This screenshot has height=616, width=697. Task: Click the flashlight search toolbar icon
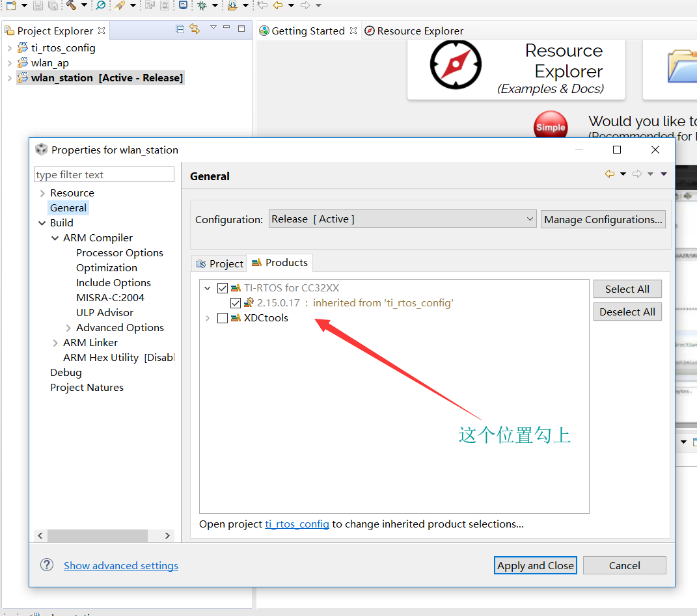pyautogui.click(x=120, y=5)
